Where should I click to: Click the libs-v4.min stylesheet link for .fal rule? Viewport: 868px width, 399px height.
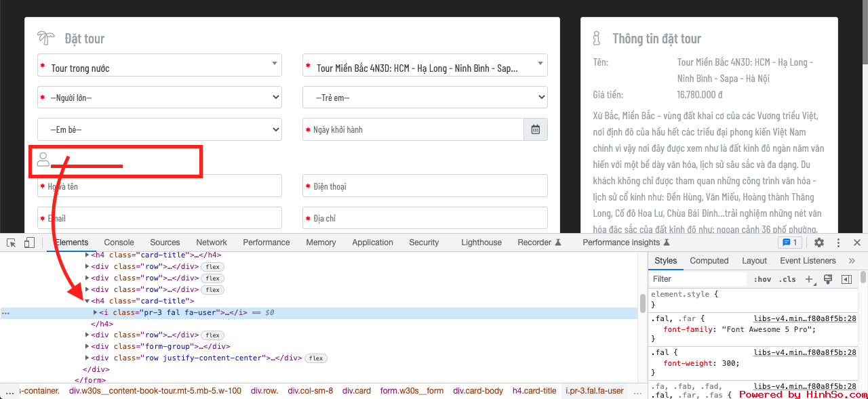[804, 352]
